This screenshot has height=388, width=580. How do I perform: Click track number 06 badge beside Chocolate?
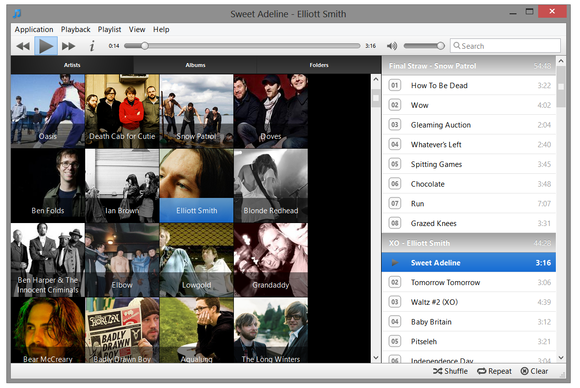[x=395, y=184]
